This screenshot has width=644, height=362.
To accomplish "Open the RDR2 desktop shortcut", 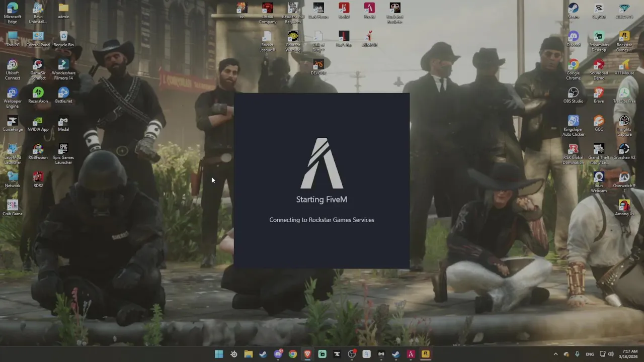I will pos(38,180).
